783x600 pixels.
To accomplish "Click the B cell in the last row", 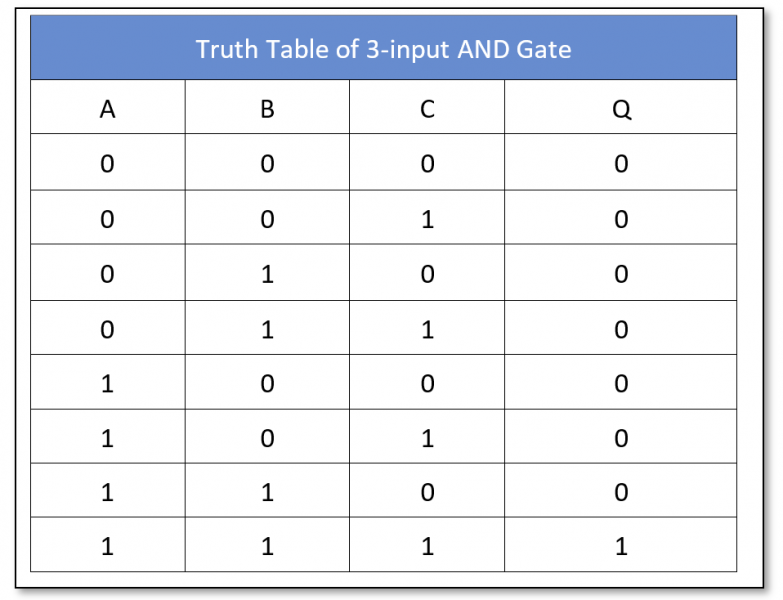I will coord(267,545).
